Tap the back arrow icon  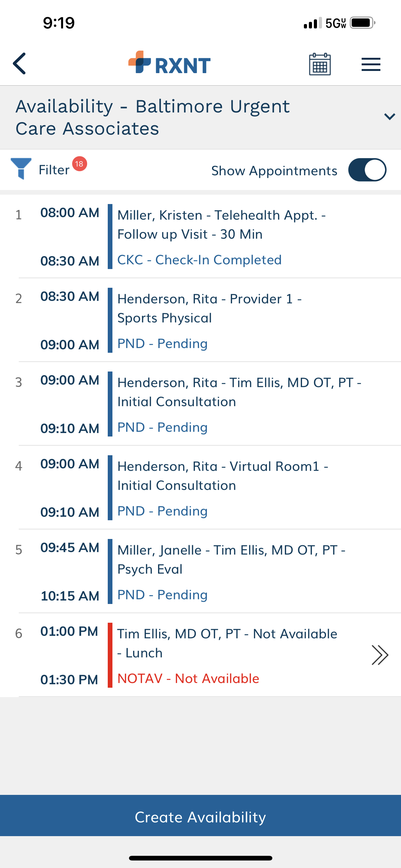19,64
